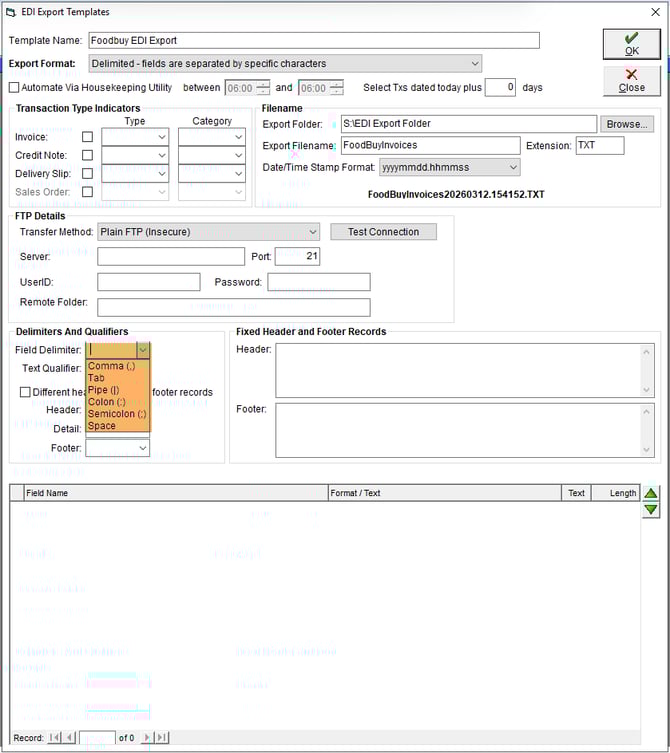This screenshot has height=753, width=670.
Task: Select Space from delimiter list
Action: click(x=118, y=426)
